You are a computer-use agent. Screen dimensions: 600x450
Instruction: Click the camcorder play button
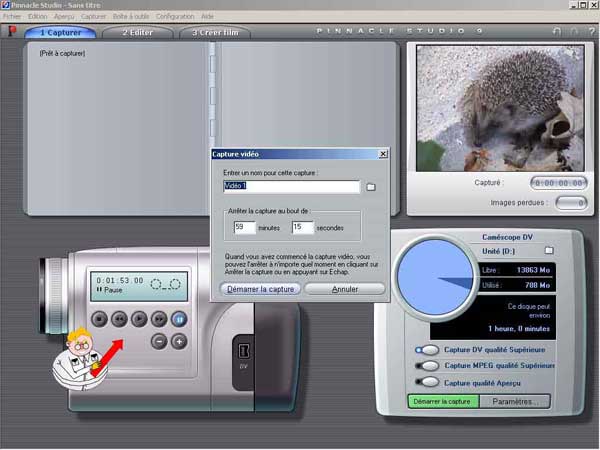(139, 319)
